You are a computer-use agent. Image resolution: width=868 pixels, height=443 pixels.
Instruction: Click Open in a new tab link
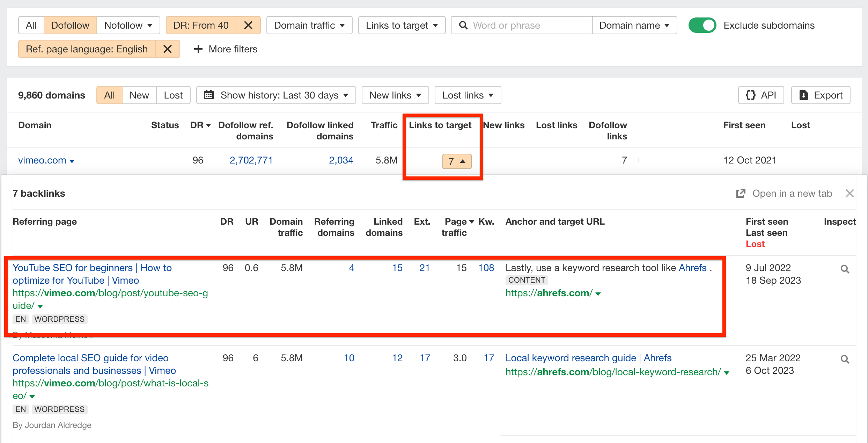(x=784, y=193)
